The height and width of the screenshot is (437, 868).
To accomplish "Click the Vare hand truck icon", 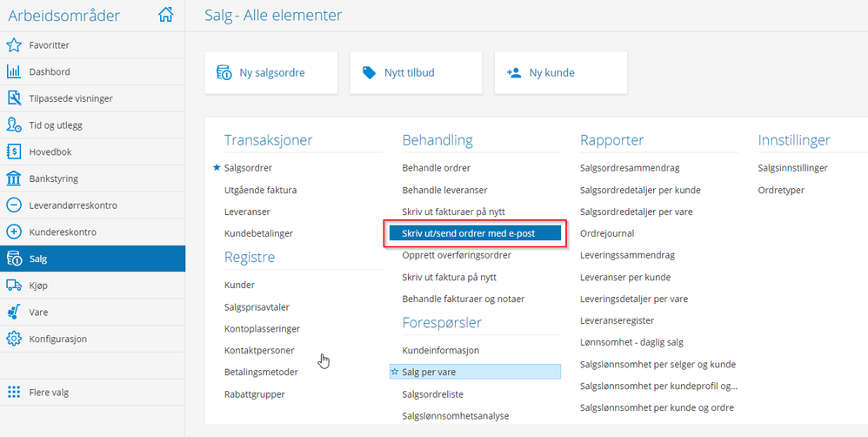I will coord(14,312).
